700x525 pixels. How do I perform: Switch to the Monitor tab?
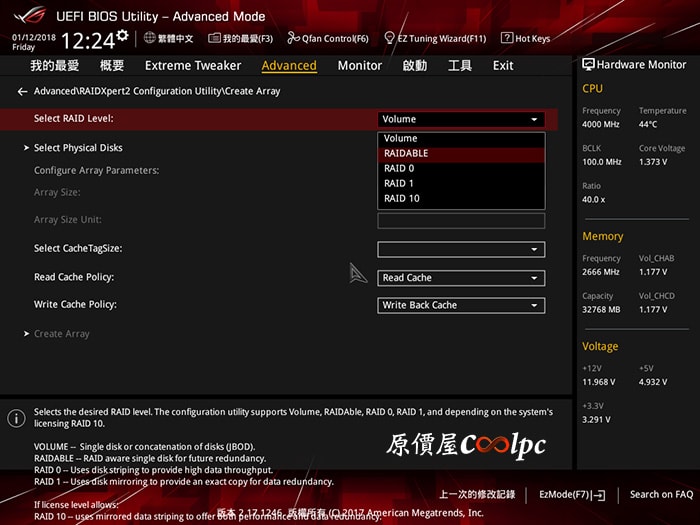[359, 66]
